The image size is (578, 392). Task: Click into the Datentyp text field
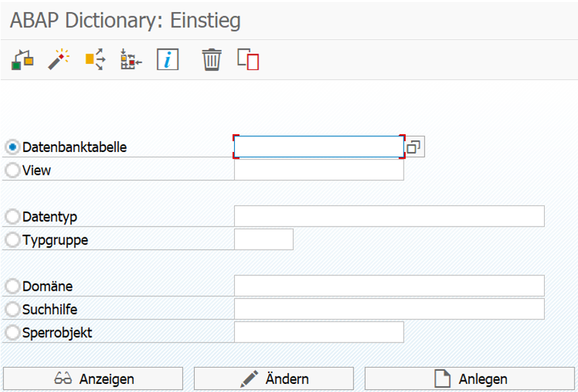click(x=389, y=216)
